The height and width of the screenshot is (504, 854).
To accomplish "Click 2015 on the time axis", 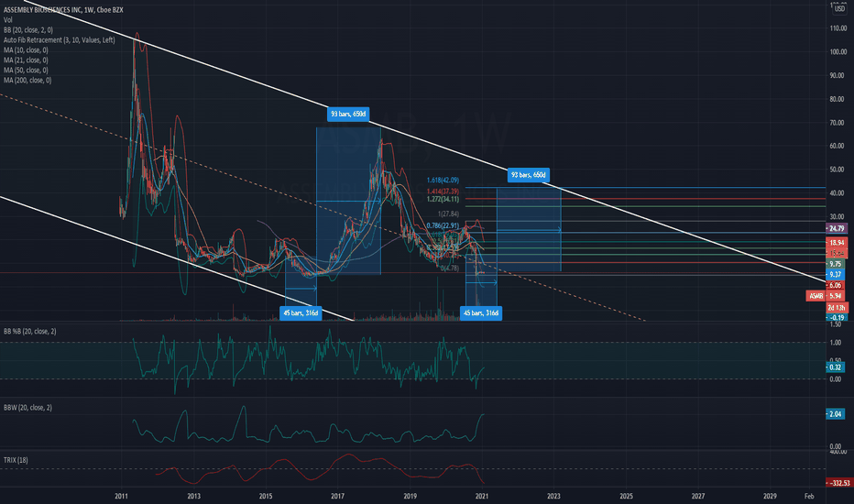I will (x=265, y=496).
